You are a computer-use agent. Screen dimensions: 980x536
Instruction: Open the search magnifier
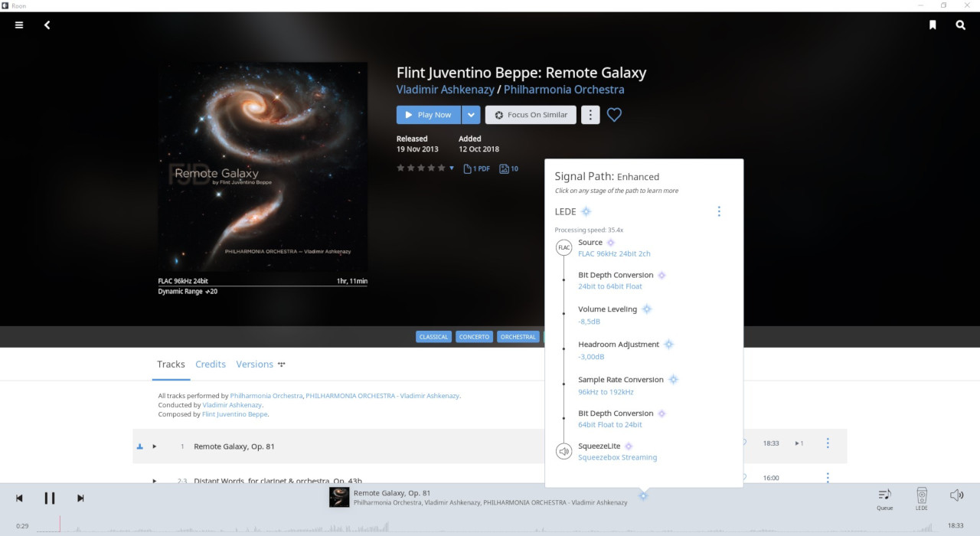point(961,25)
